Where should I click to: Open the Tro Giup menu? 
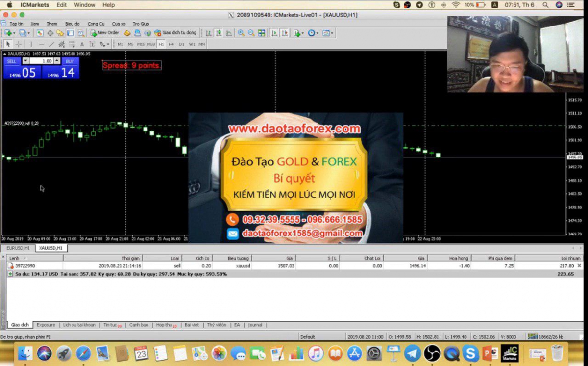pos(141,24)
